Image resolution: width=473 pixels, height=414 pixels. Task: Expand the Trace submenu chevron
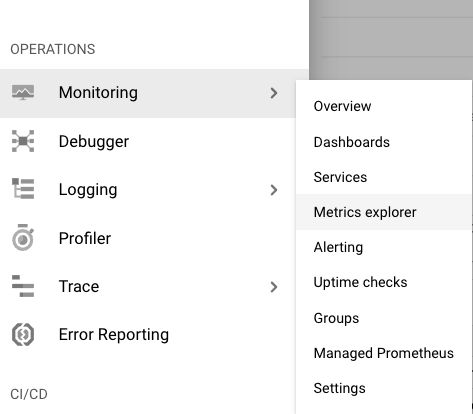tap(274, 287)
